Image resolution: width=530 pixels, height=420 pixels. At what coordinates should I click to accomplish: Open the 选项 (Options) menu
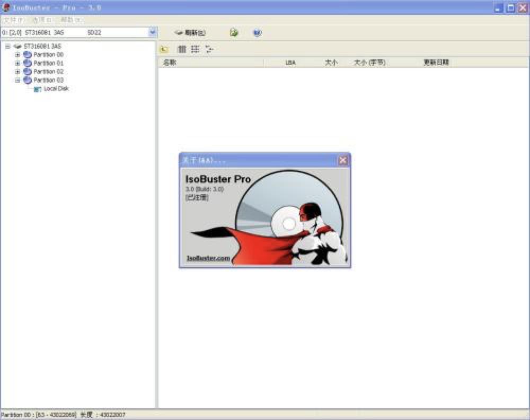tap(41, 20)
